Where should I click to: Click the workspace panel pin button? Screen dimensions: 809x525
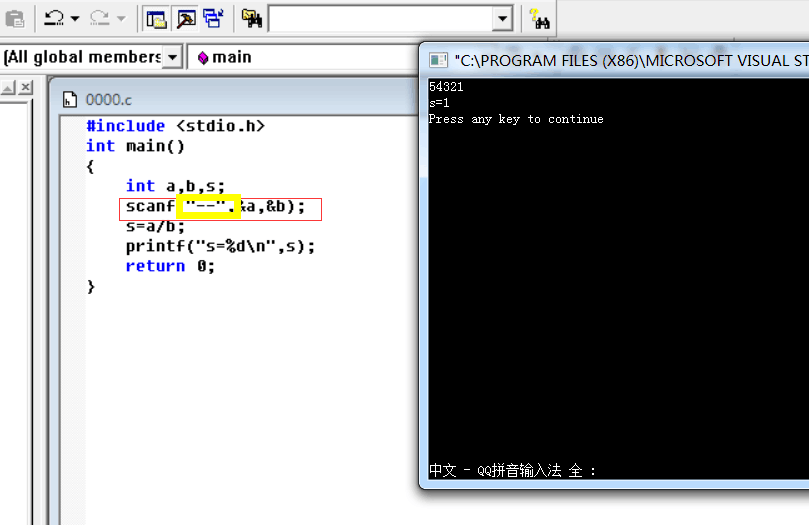pyautogui.click(x=8, y=88)
